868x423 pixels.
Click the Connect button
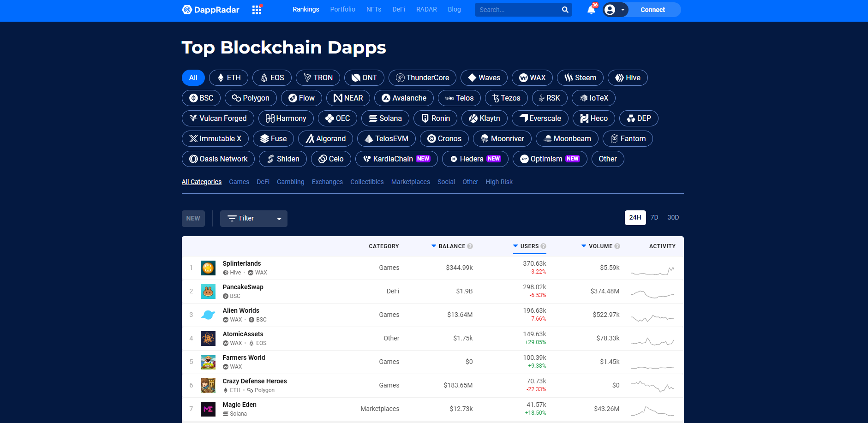click(652, 10)
